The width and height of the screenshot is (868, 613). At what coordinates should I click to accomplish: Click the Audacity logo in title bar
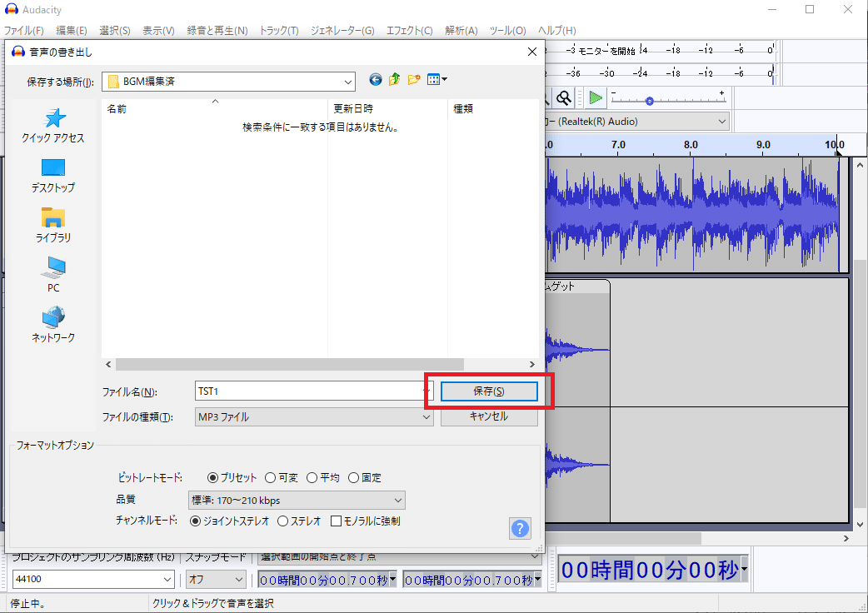[x=11, y=9]
